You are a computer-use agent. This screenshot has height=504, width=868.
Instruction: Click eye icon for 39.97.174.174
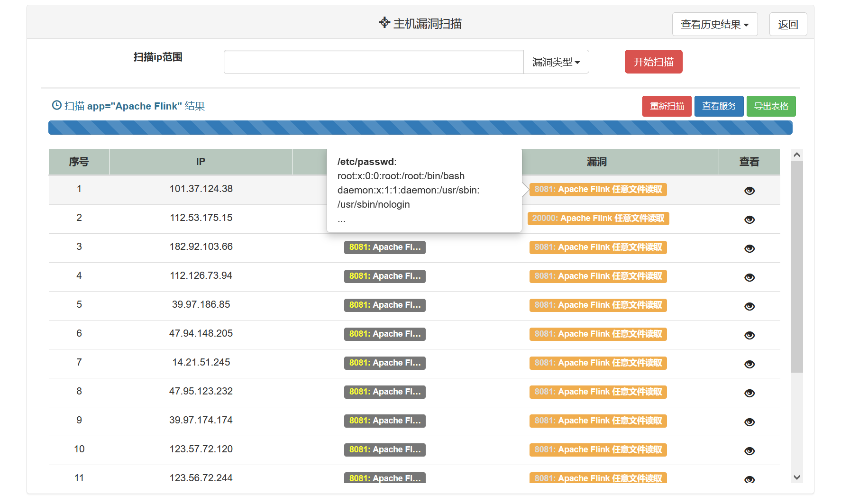pos(749,422)
